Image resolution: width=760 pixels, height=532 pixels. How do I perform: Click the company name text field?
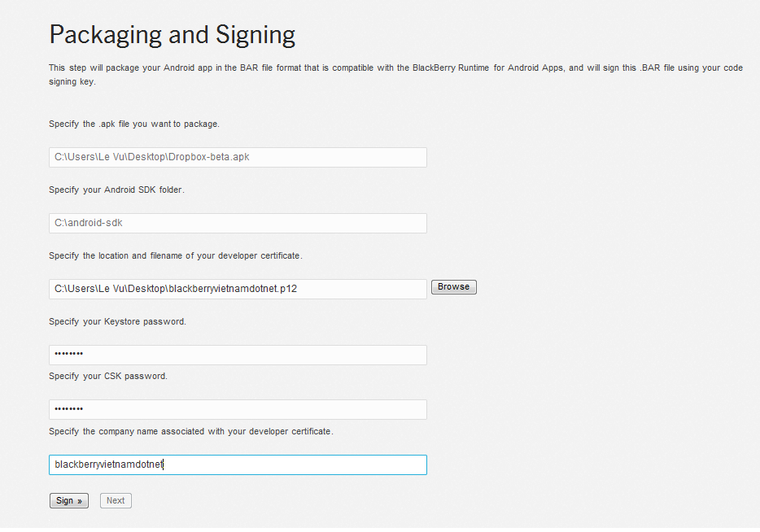click(238, 464)
